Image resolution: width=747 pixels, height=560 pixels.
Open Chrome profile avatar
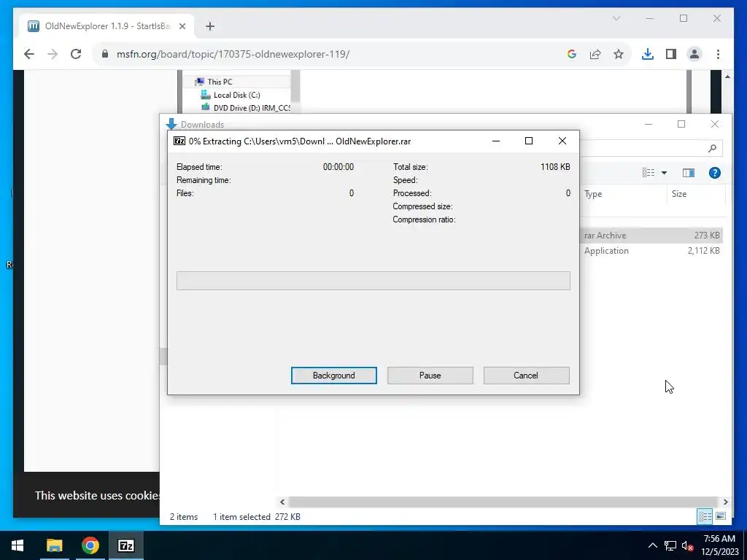coord(694,54)
